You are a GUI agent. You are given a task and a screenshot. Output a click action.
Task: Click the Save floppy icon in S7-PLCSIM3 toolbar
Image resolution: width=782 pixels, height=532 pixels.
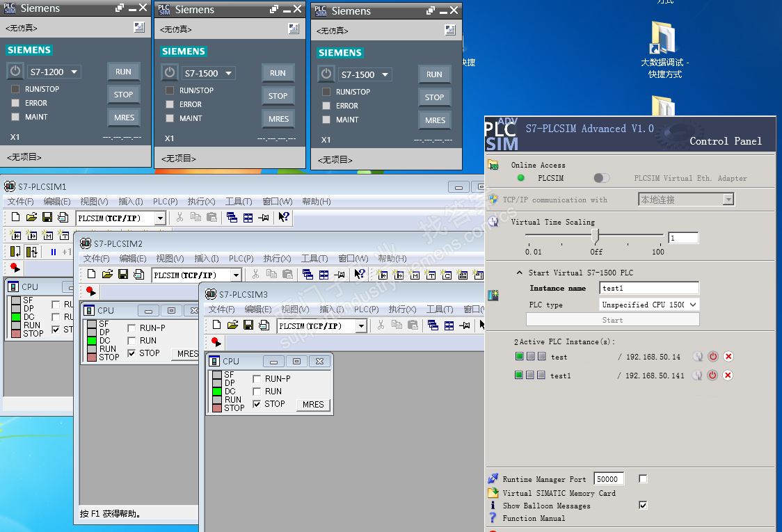pos(248,325)
